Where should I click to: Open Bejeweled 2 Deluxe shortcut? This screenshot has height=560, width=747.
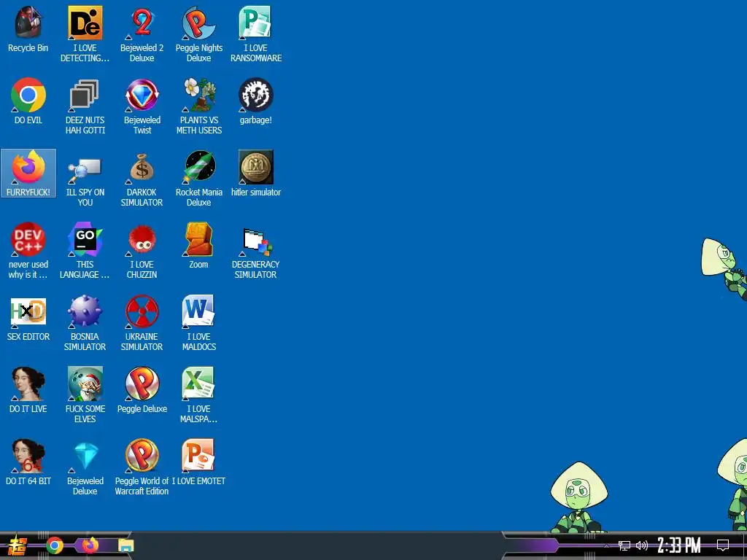142,34
